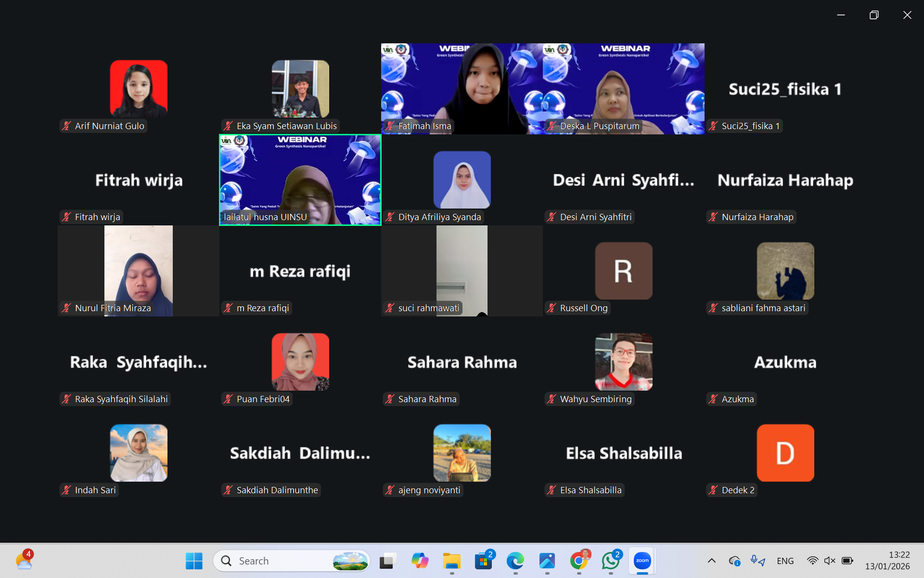
Task: Open the ENG language input selector
Action: click(785, 561)
